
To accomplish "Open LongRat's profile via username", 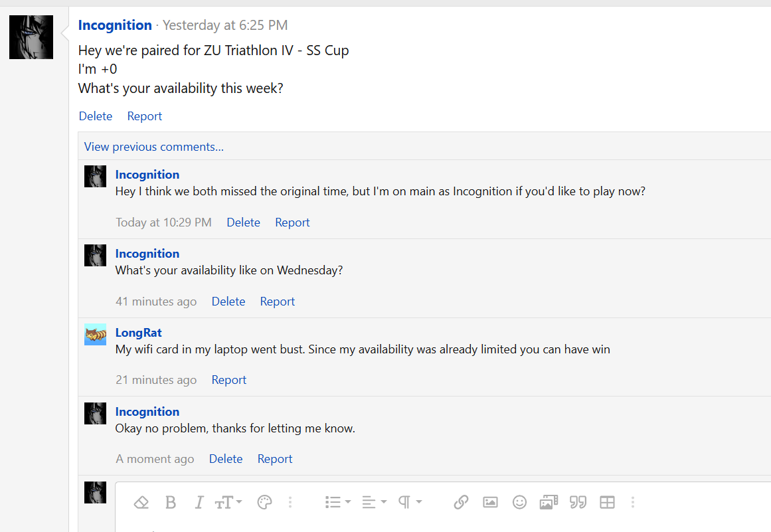I will pos(138,333).
